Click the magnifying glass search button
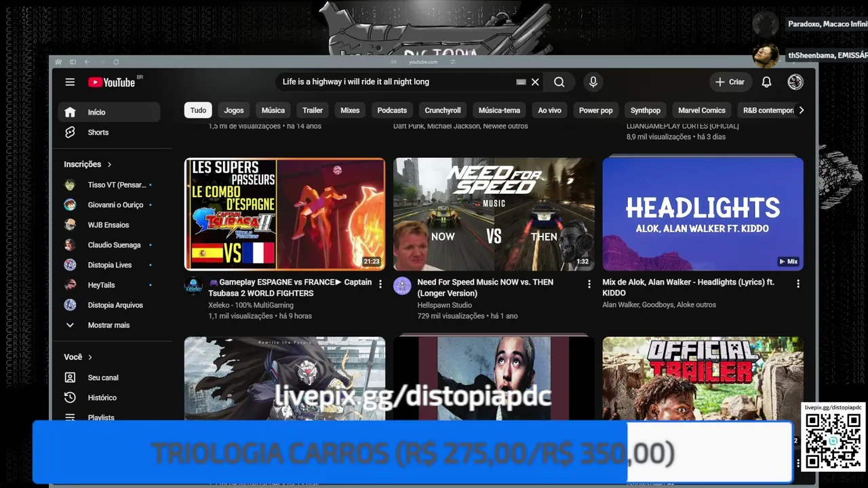Image resolution: width=868 pixels, height=488 pixels. [559, 82]
